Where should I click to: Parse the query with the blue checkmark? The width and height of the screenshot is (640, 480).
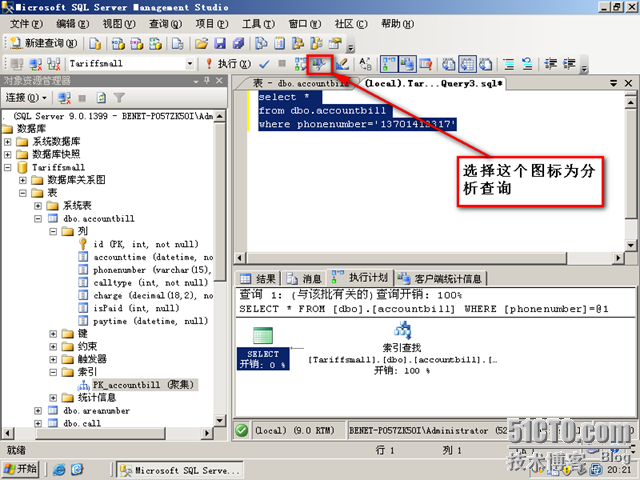(264, 64)
